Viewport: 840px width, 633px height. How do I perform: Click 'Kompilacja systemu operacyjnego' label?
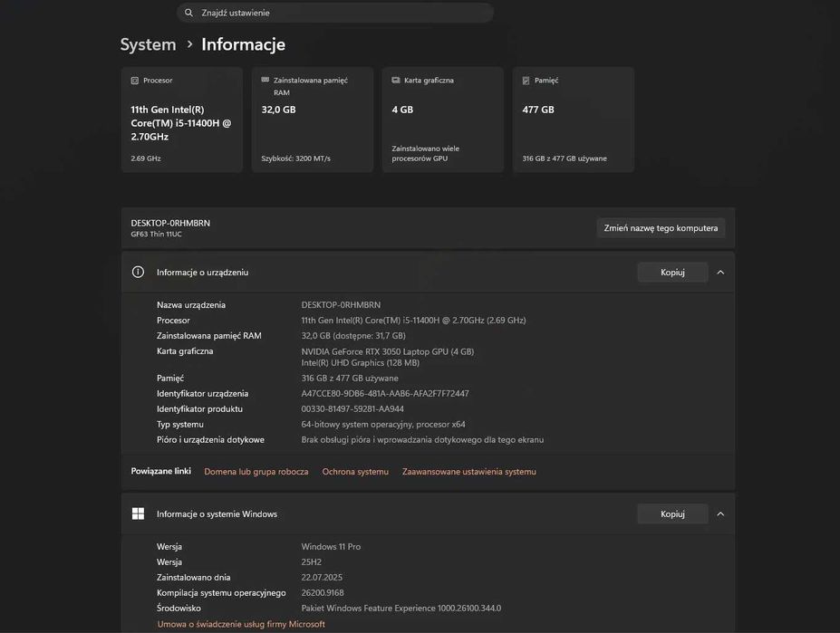[x=221, y=593]
